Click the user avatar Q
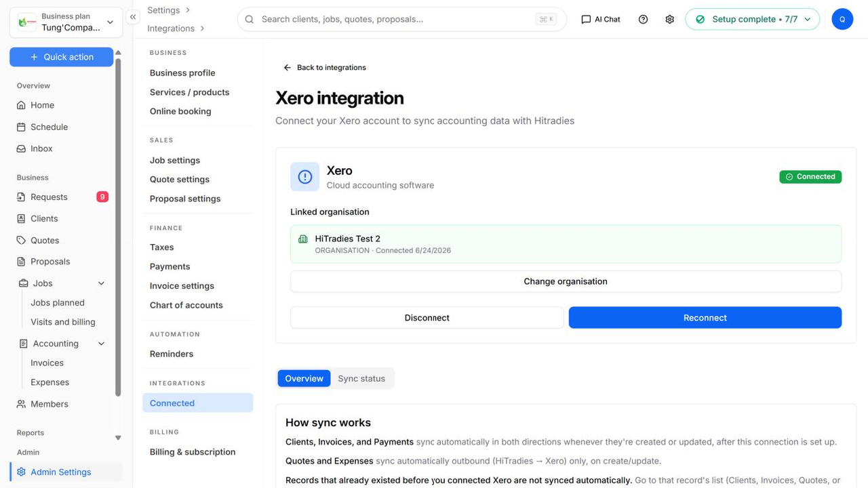This screenshot has height=488, width=868. pos(842,19)
